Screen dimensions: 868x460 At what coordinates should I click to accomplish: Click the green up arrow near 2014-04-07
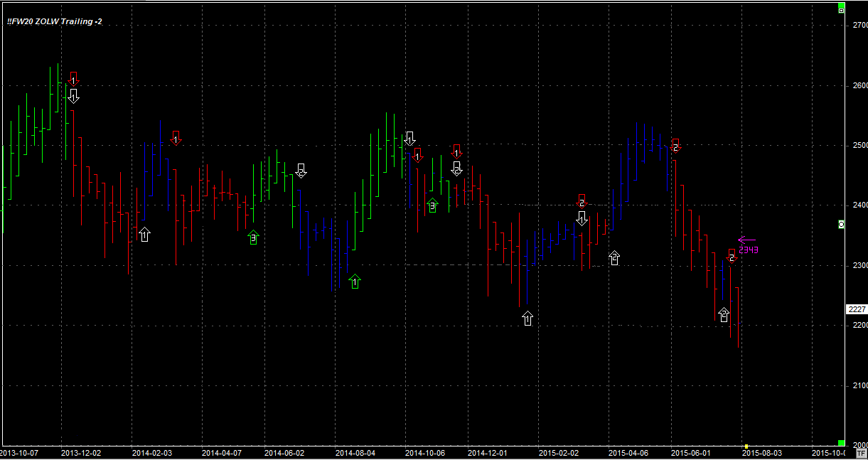click(253, 237)
